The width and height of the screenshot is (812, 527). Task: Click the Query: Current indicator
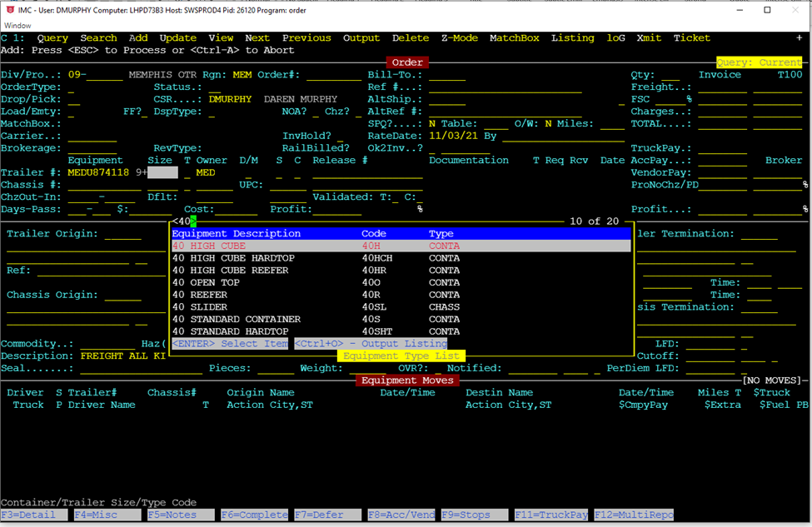(760, 62)
